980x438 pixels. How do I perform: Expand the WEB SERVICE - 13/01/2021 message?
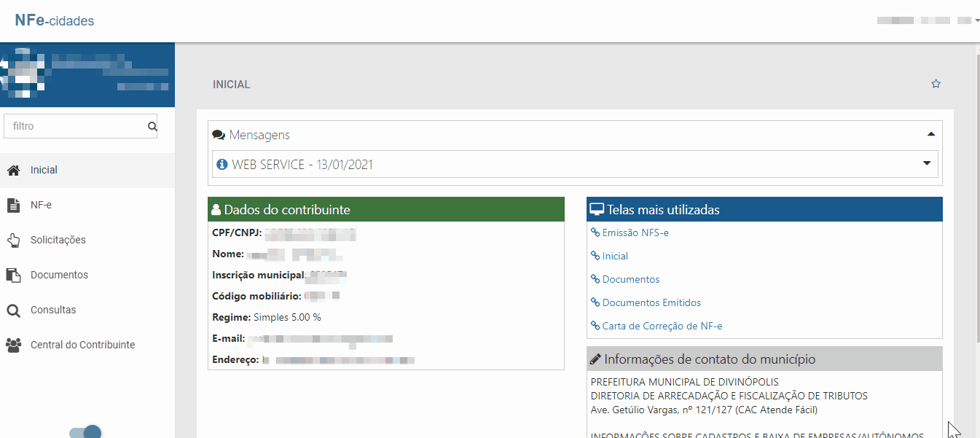927,164
